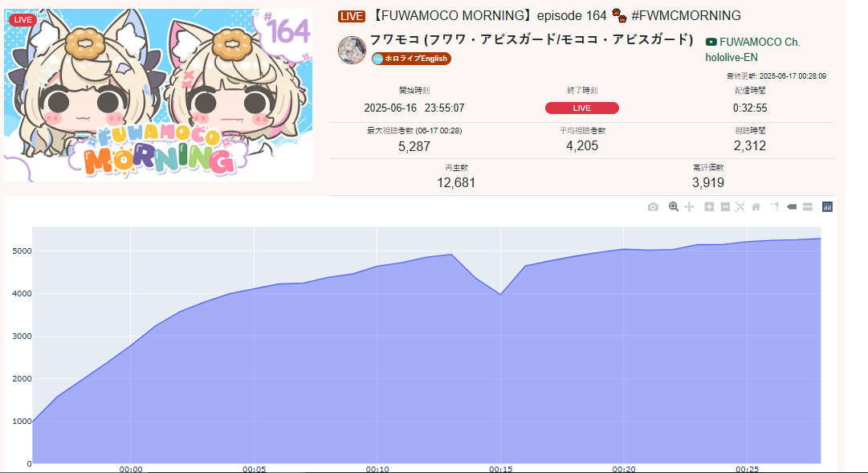
Task: Click the FUWAMOCO channel avatar
Action: click(352, 51)
